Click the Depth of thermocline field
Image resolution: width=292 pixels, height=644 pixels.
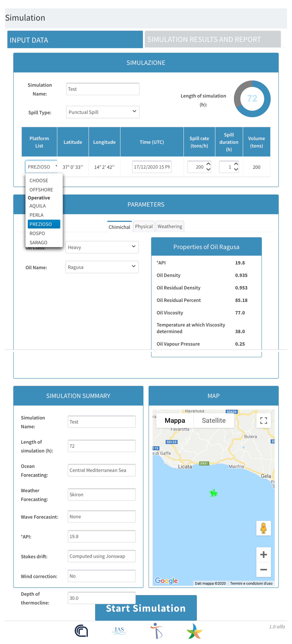pos(102,598)
